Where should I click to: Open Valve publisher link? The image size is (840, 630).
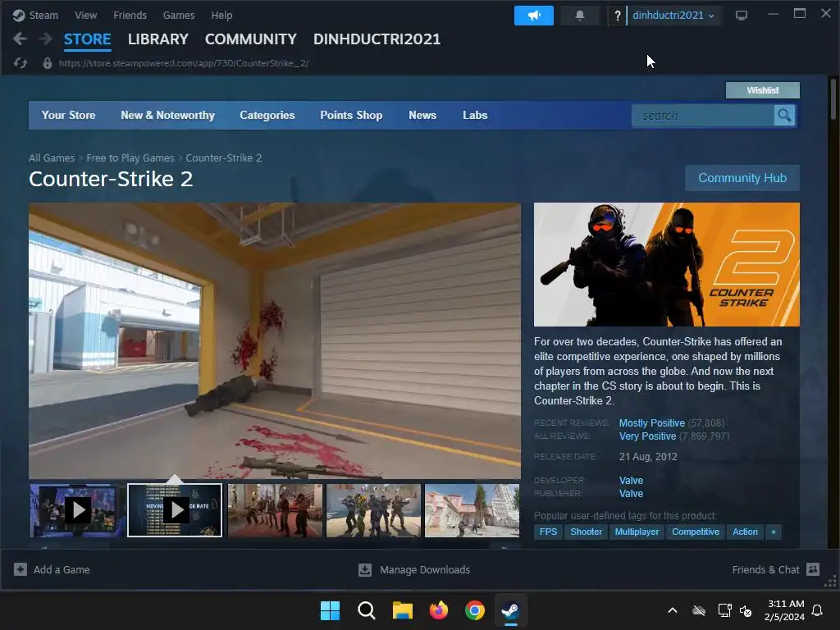click(x=631, y=493)
